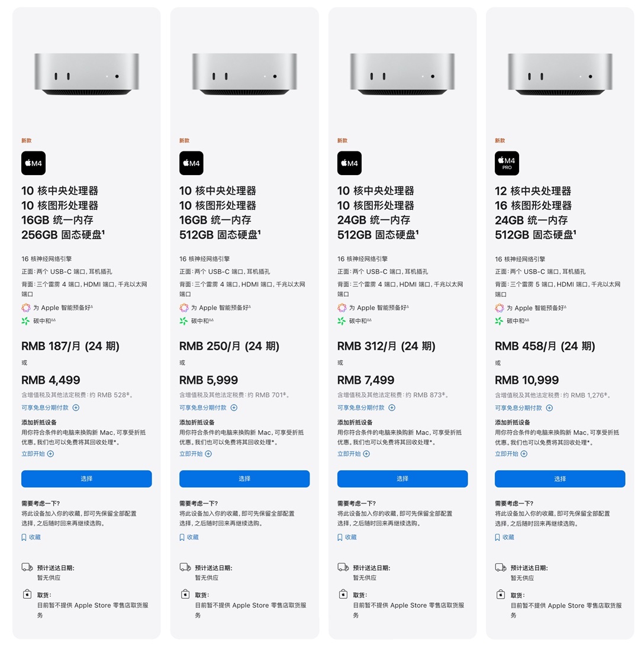Click 收藏 link on the RMB 4,499 model

(x=35, y=537)
